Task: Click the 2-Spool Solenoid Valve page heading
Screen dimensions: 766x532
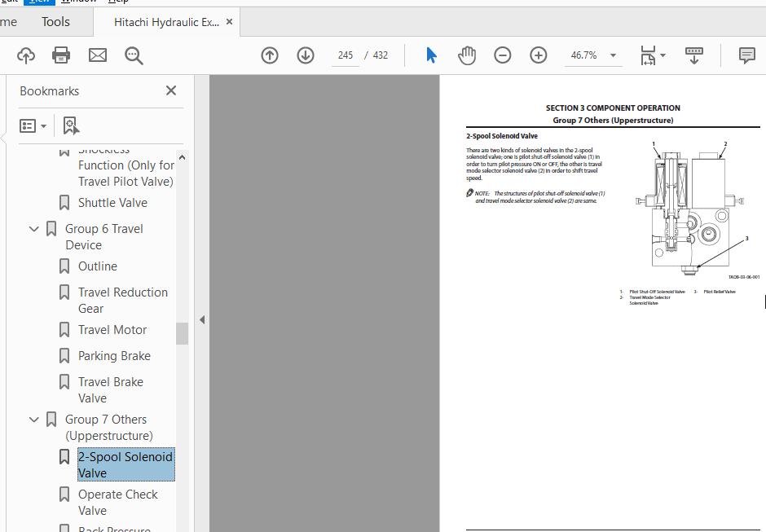Action: coord(502,136)
